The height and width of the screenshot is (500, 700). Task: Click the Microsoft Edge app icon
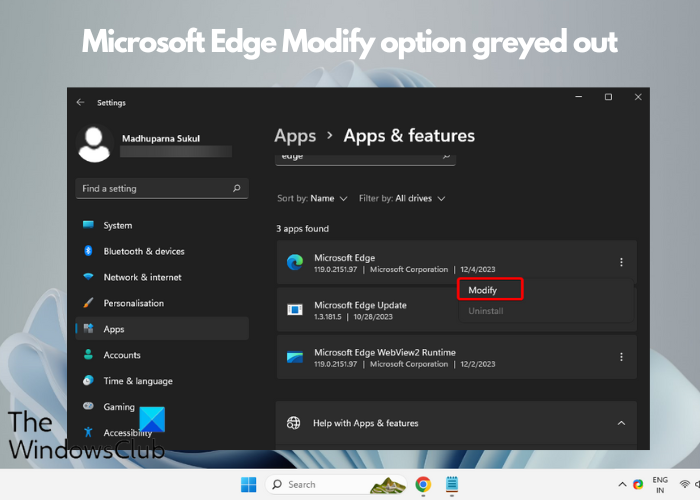click(x=295, y=262)
